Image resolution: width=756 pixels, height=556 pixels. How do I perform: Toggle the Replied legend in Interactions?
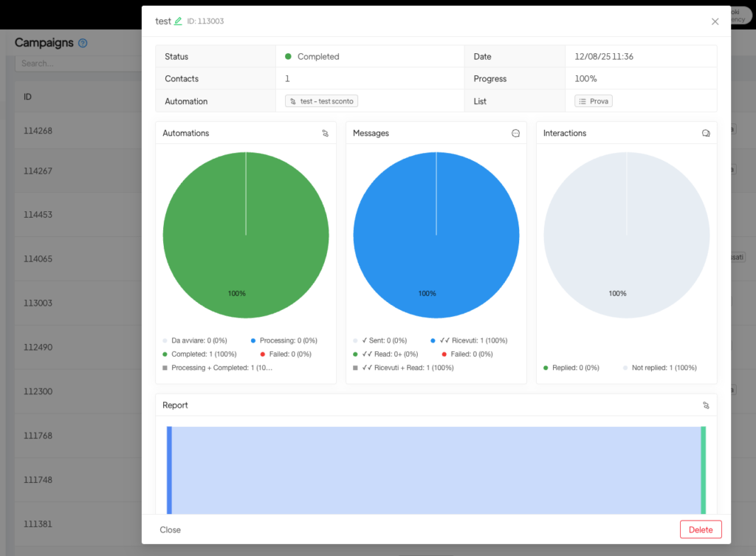[x=574, y=368]
